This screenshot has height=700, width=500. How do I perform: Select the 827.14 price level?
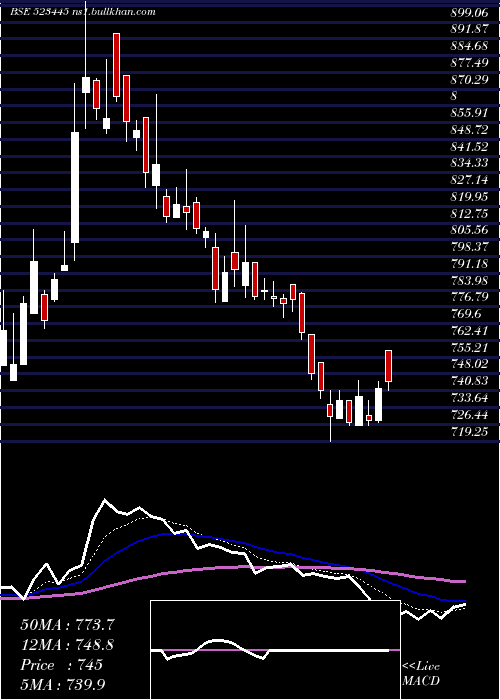[469, 180]
